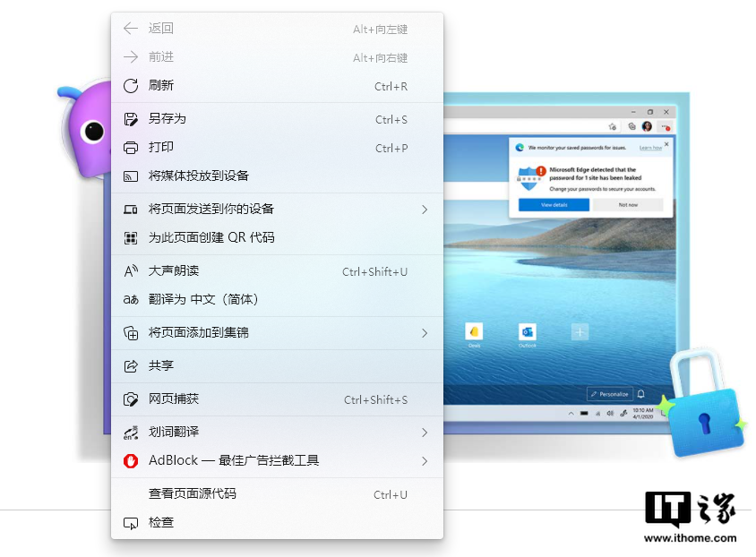This screenshot has height=557, width=756.
Task: Click the collections icon in Edge toolbar
Action: coord(631,127)
